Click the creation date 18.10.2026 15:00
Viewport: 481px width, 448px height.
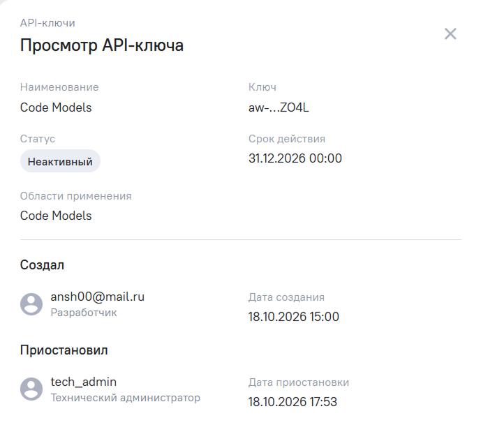pyautogui.click(x=294, y=316)
